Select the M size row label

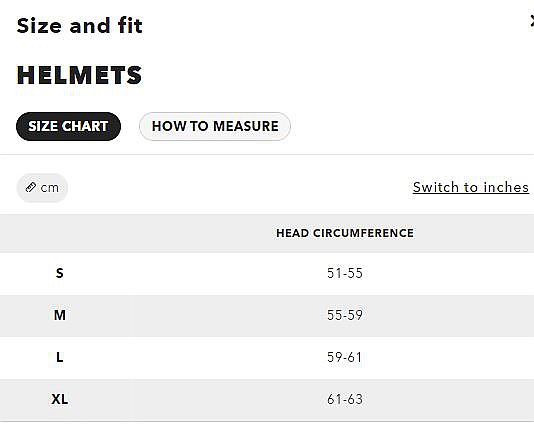point(60,315)
